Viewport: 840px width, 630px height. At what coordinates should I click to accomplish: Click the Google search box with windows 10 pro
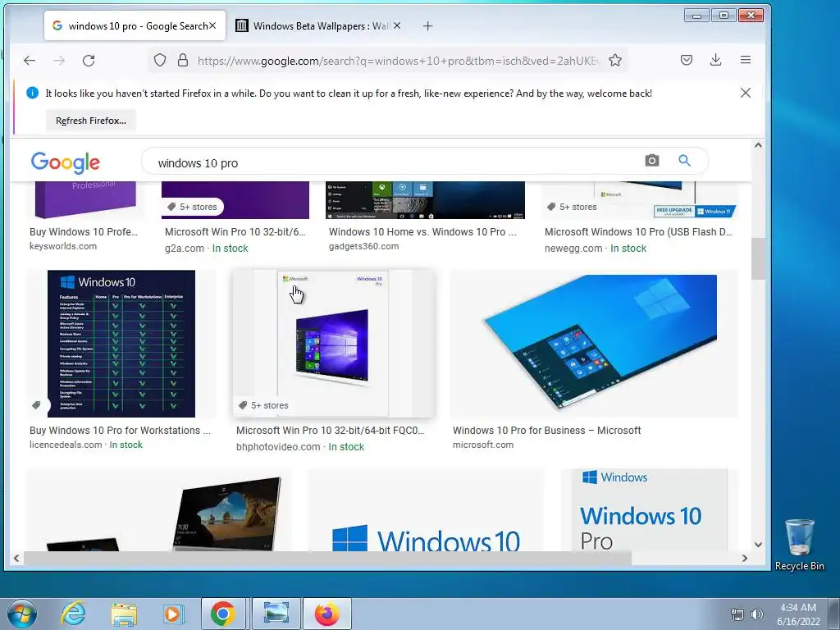(396, 163)
